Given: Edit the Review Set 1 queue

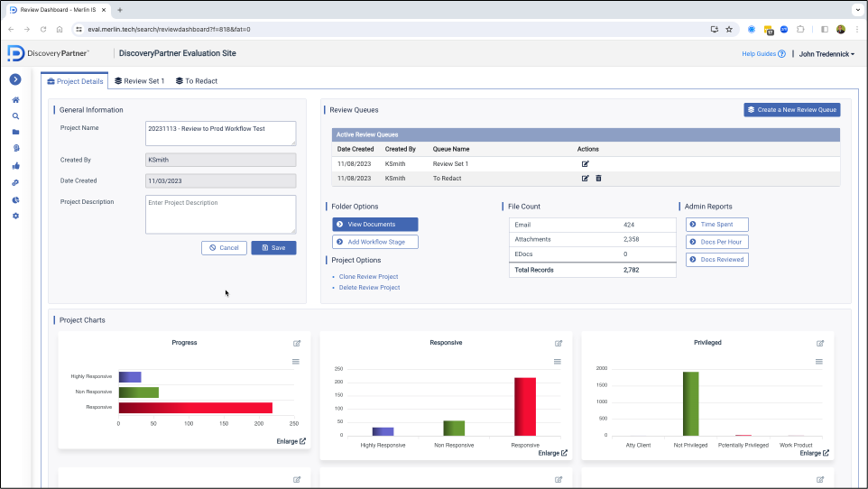Looking at the screenshot, I should coord(585,164).
